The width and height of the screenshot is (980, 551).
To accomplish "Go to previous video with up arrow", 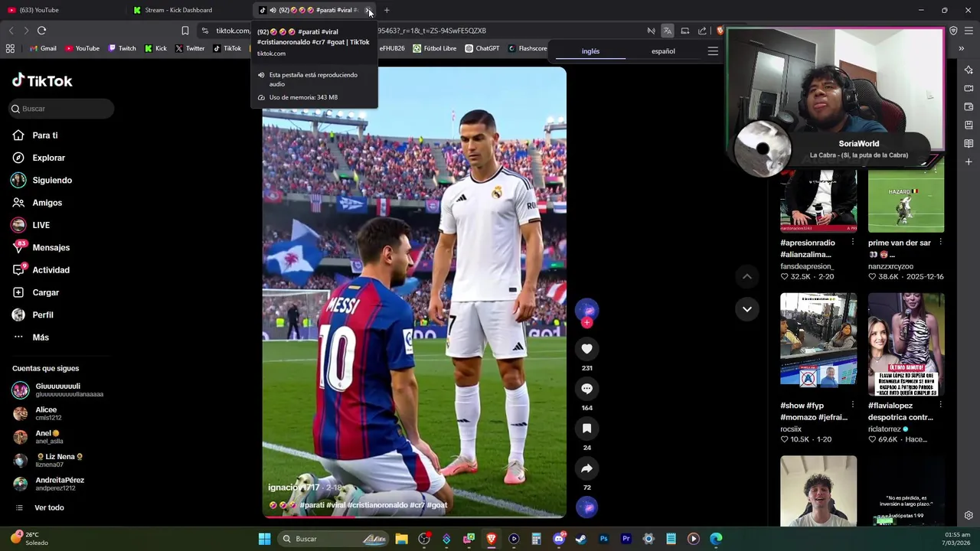I will click(747, 276).
